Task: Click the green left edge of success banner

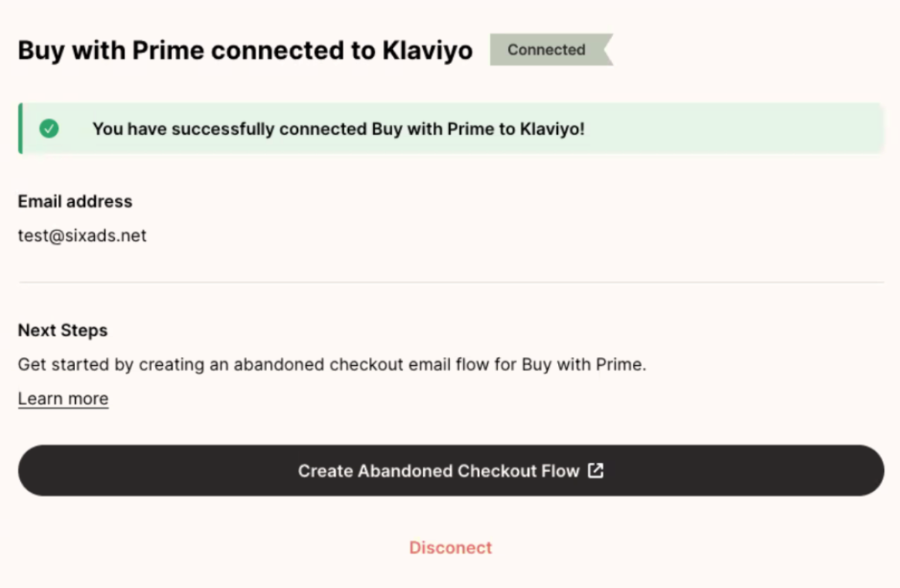Action: [20, 129]
